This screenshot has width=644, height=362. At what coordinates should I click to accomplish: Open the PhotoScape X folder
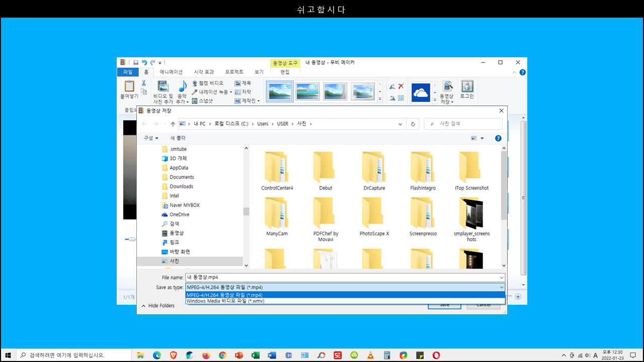click(x=374, y=217)
